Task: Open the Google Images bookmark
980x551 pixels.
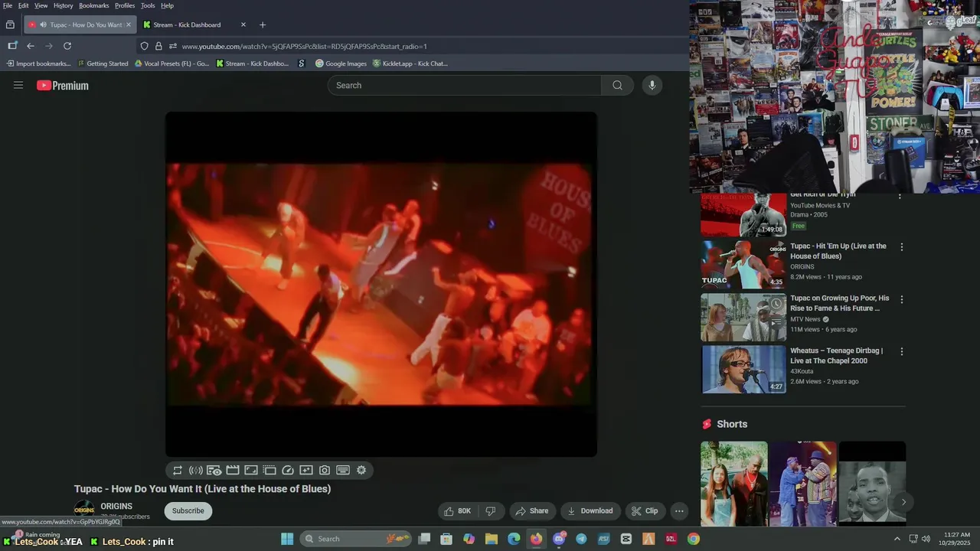Action: [x=341, y=64]
